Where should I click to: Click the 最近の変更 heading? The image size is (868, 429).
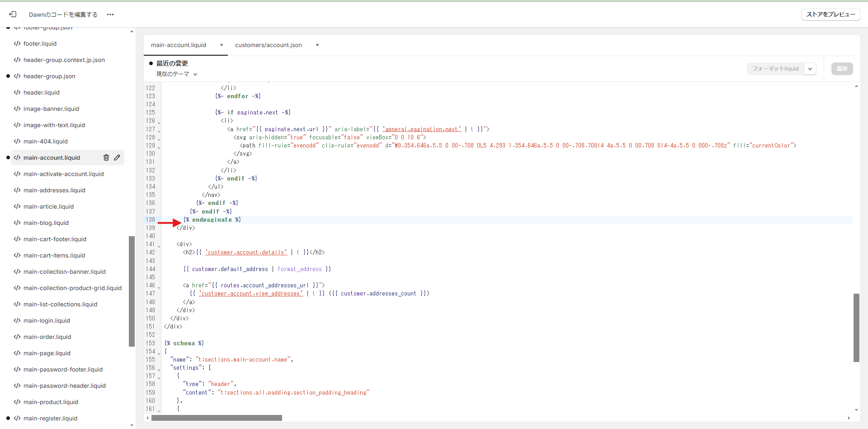172,63
